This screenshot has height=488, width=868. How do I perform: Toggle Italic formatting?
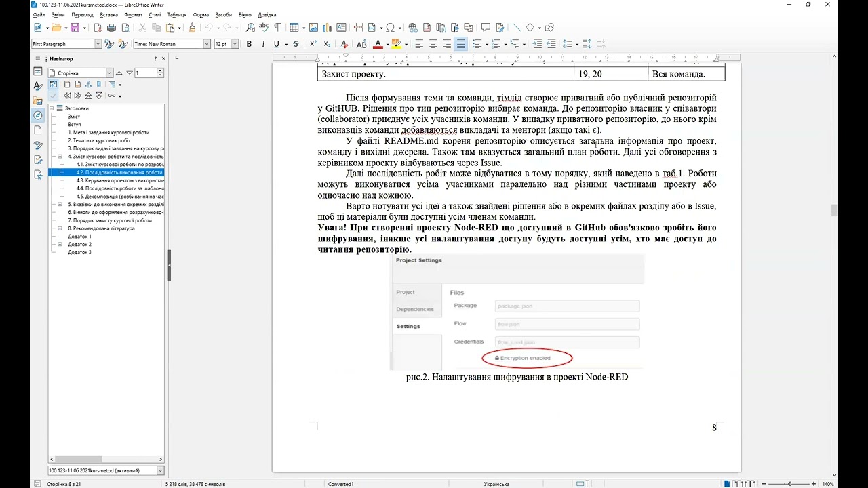(262, 44)
